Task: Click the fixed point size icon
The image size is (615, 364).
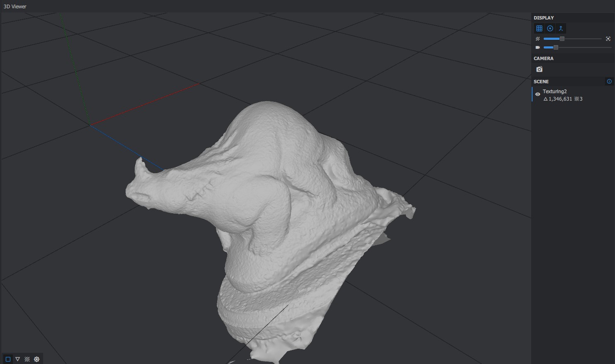Action: point(608,39)
